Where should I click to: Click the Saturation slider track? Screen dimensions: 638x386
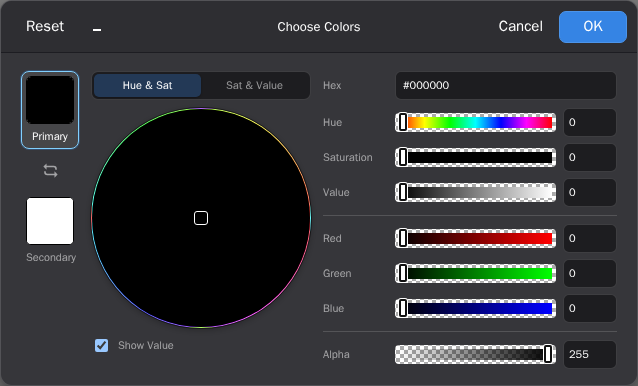(x=475, y=157)
